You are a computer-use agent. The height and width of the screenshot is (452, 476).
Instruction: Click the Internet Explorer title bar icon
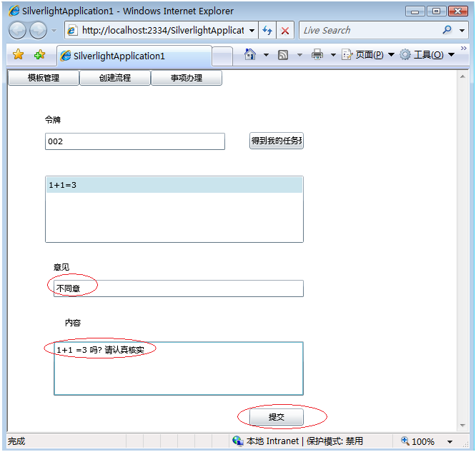pos(14,11)
